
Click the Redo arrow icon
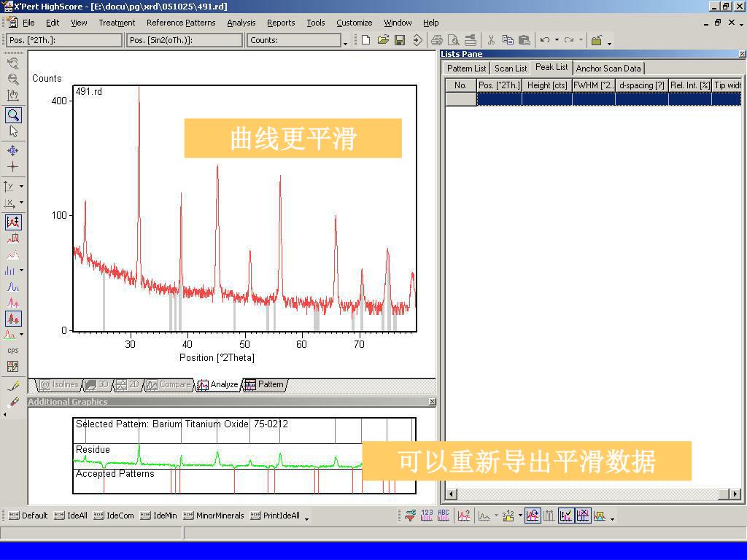[569, 41]
